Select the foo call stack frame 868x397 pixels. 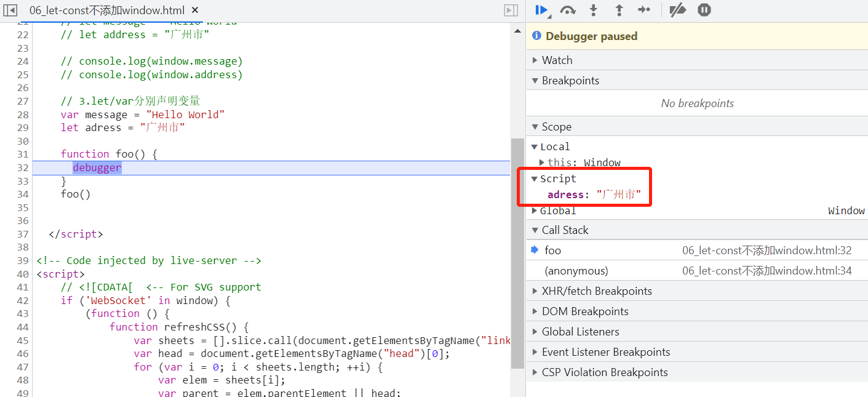552,251
